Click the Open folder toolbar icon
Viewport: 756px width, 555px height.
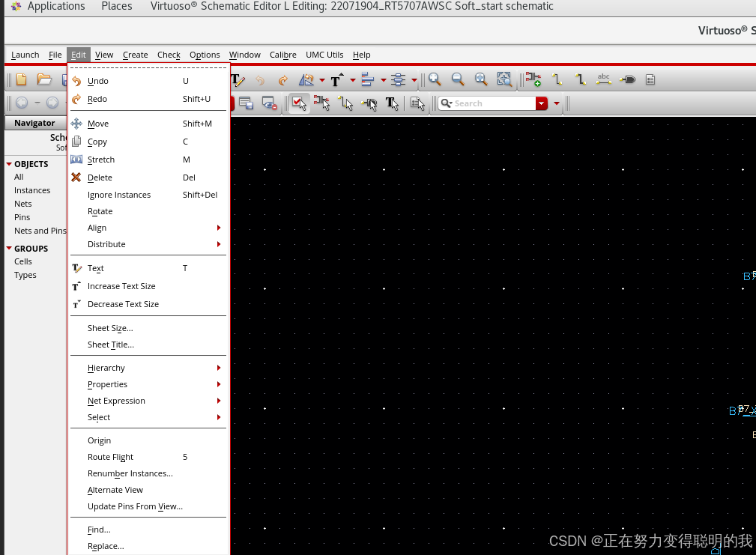click(x=44, y=79)
